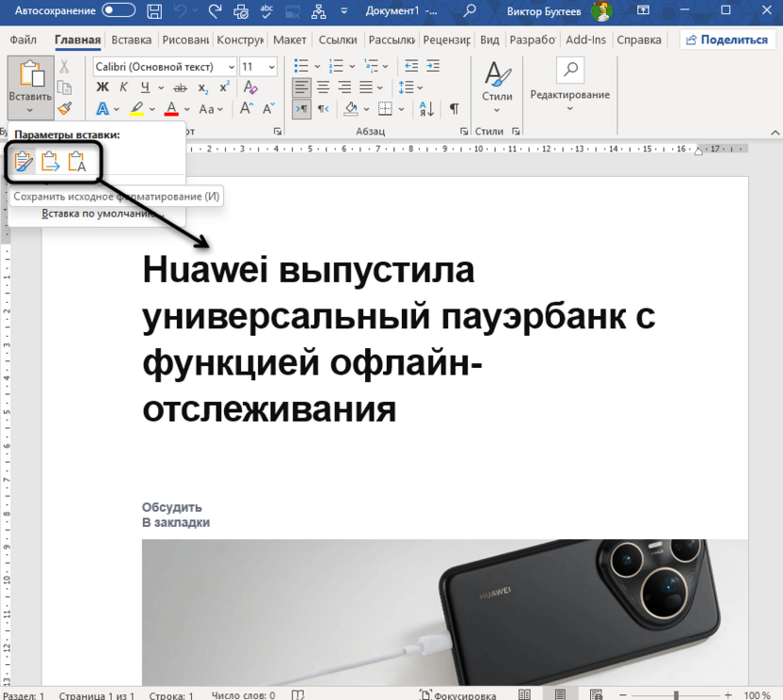Apply yellow text highlight color

[136, 109]
